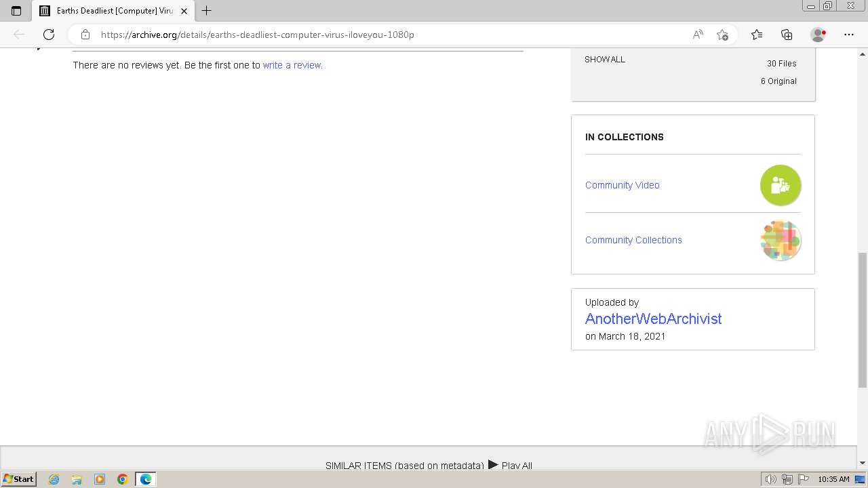868x488 pixels.
Task: Open the Settings and more ellipsis menu
Action: pyautogui.click(x=849, y=35)
